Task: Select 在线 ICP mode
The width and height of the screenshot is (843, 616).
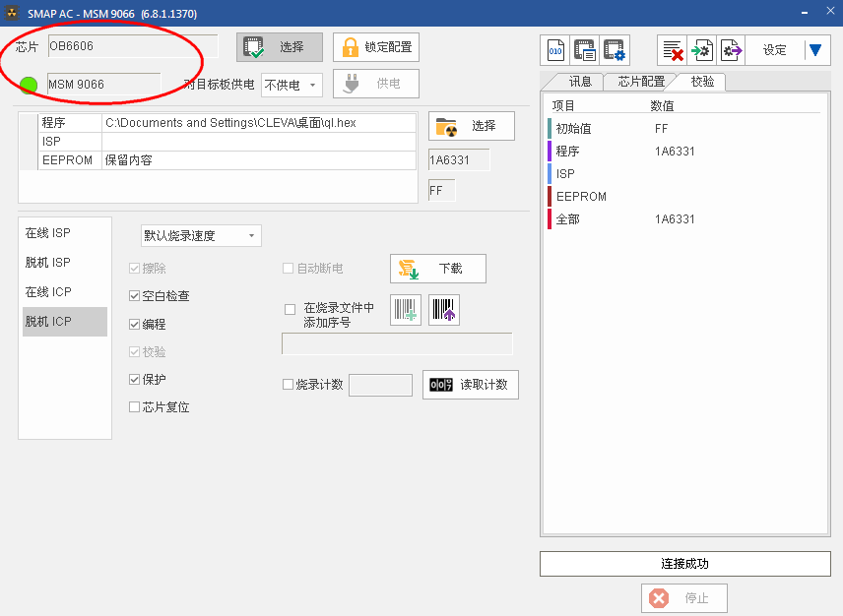Action: point(65,292)
